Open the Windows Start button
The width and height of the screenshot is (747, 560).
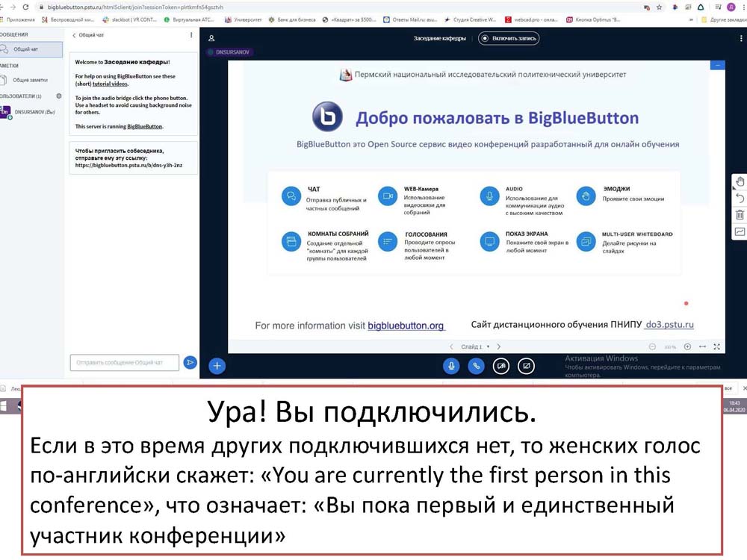coord(3,405)
